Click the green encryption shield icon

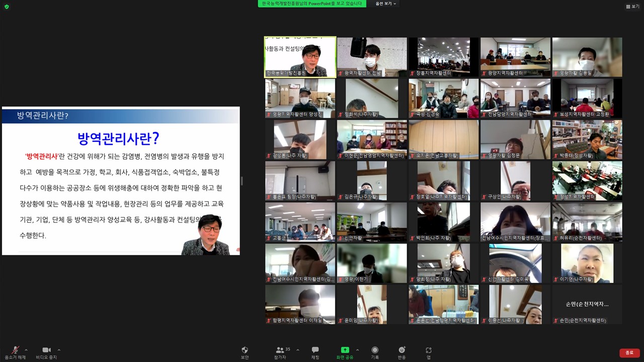[x=7, y=7]
